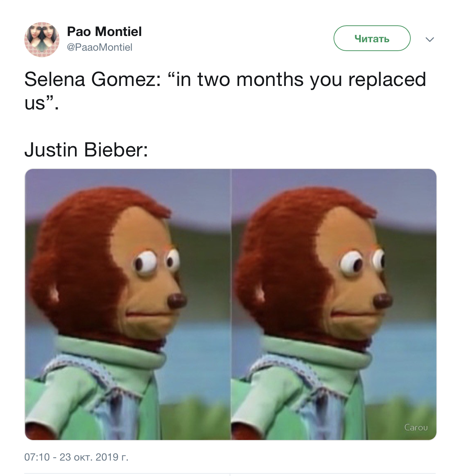Click the right puppet's eyes

click(x=362, y=262)
